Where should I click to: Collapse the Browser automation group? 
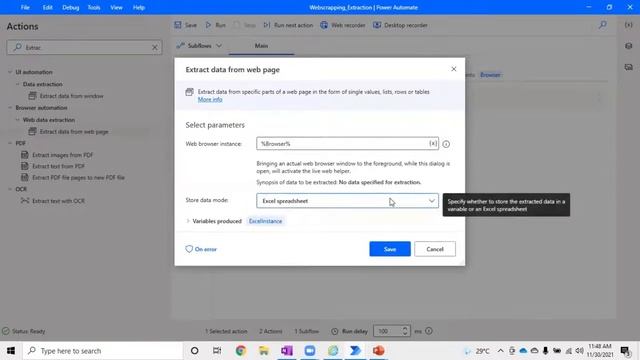tap(10, 108)
